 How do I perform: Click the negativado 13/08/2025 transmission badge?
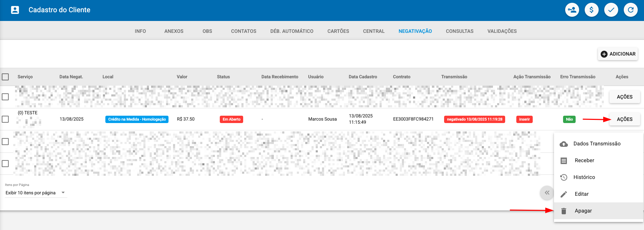pos(474,119)
